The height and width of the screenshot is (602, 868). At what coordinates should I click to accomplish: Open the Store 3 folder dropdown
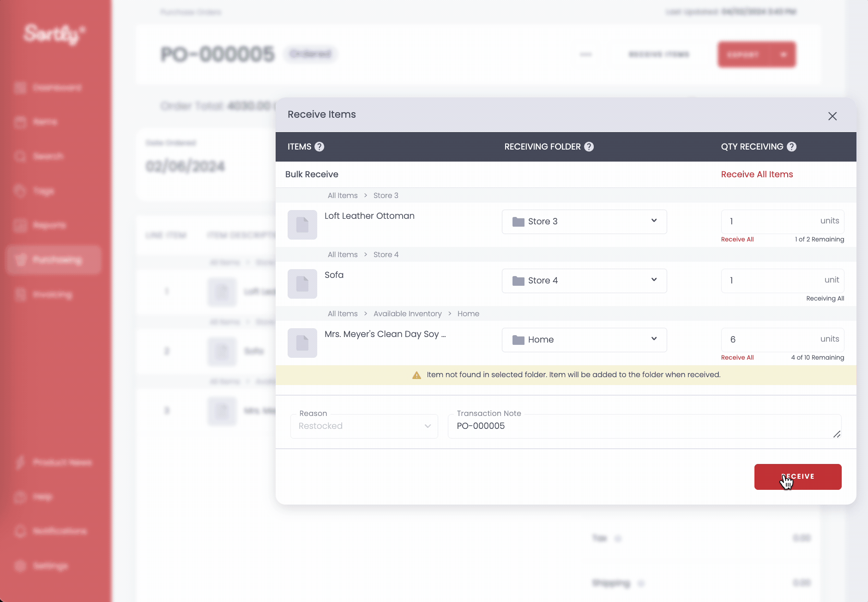coord(584,222)
